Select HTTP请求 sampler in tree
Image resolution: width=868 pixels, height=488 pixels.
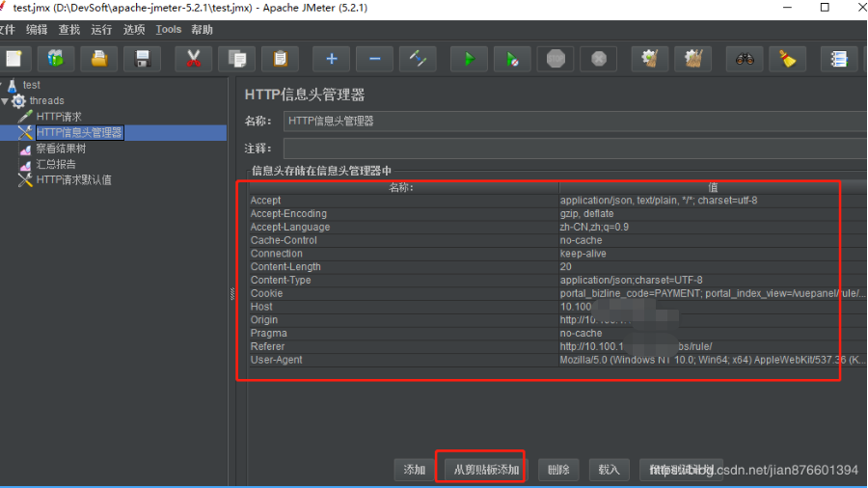point(59,117)
